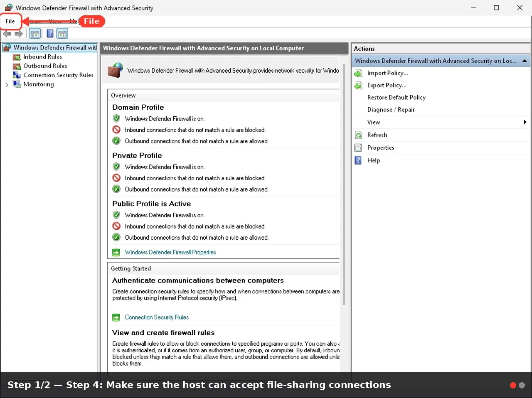Toggle the Show/Hide Action Pane toolbar icon
This screenshot has width=532, height=398.
click(x=62, y=34)
